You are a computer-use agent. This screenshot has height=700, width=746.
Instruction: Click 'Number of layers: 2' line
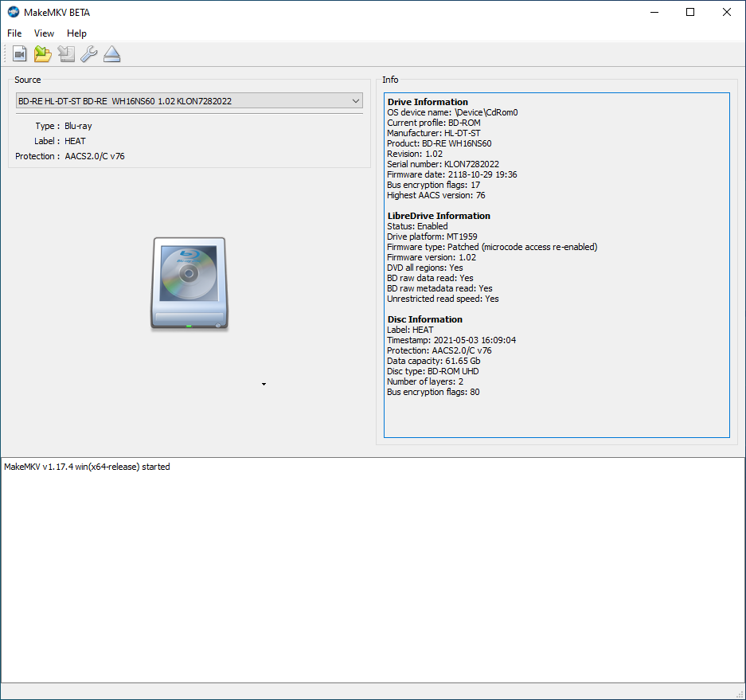(x=425, y=381)
